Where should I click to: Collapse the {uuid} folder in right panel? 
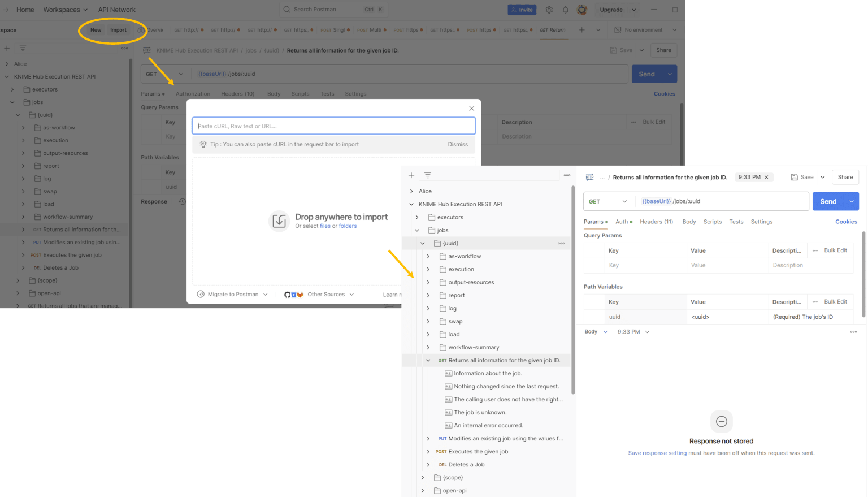(422, 243)
